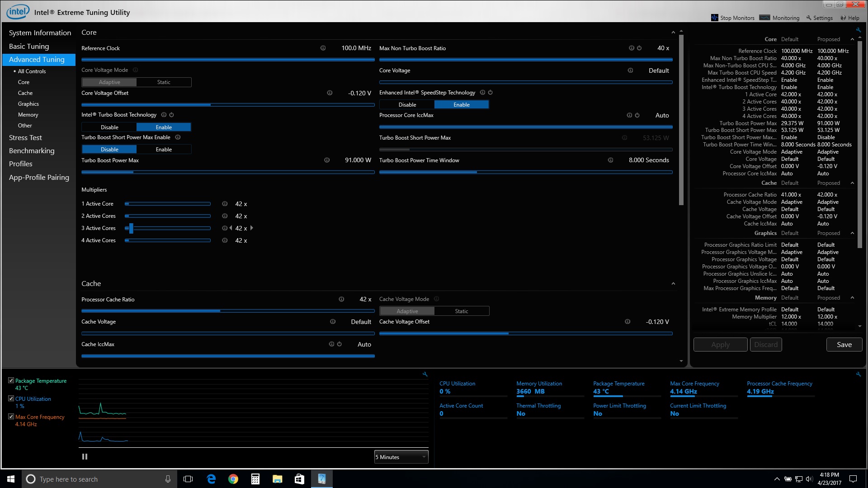Select the Graphics subsection under Advanced Tuning
Screen dimensions: 868x488
(28, 104)
